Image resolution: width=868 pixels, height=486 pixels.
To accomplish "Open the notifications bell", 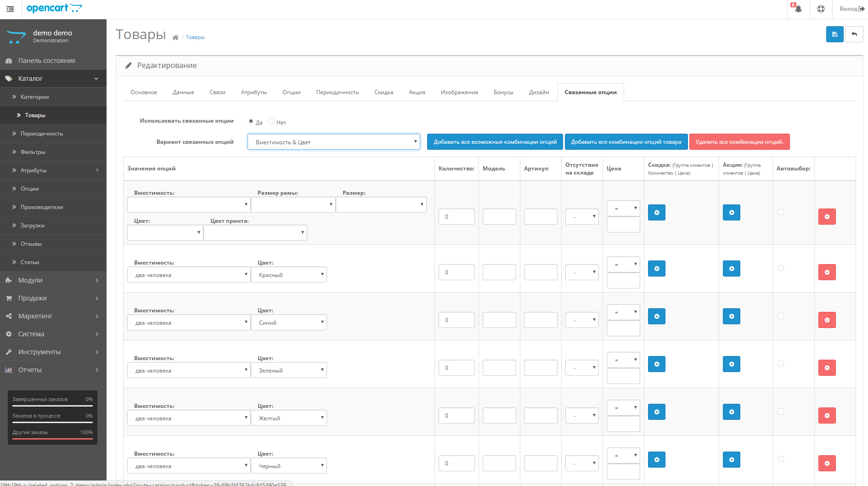I will (798, 9).
